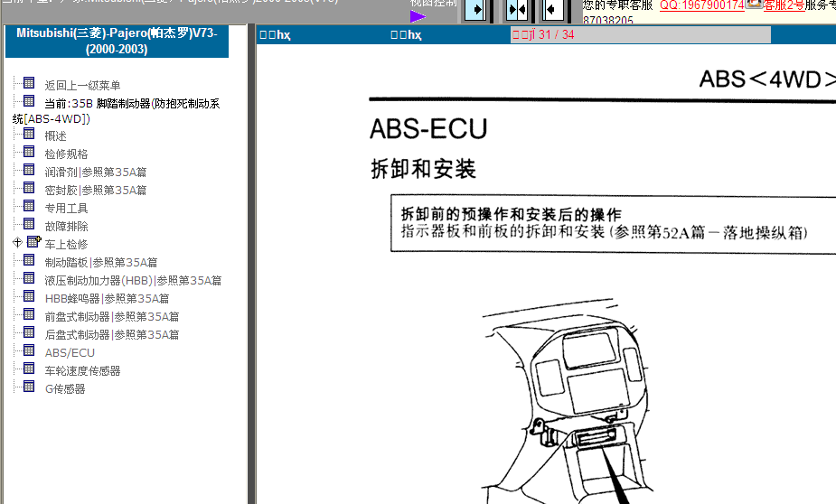Open the G传感器 section

point(65,389)
